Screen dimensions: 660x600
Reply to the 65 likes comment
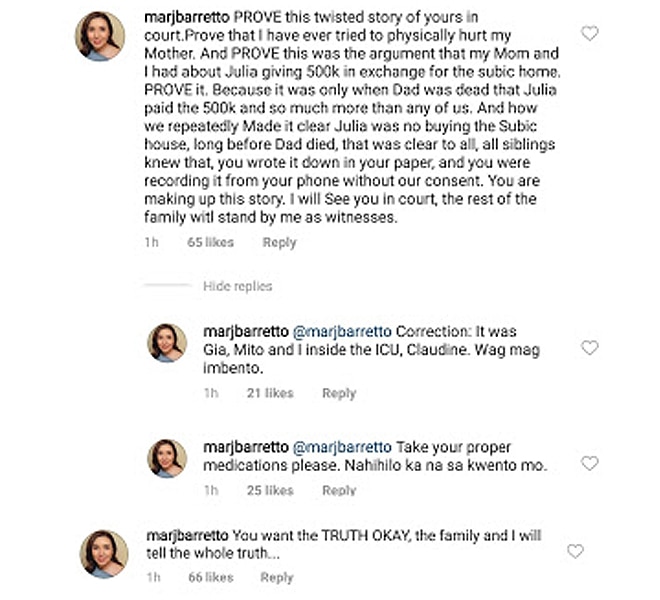[279, 243]
